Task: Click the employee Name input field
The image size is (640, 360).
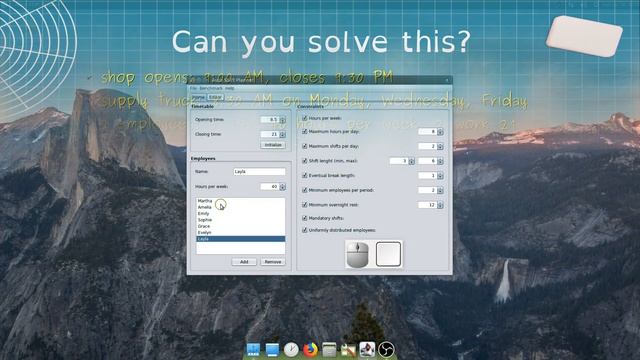Action: tap(259, 172)
